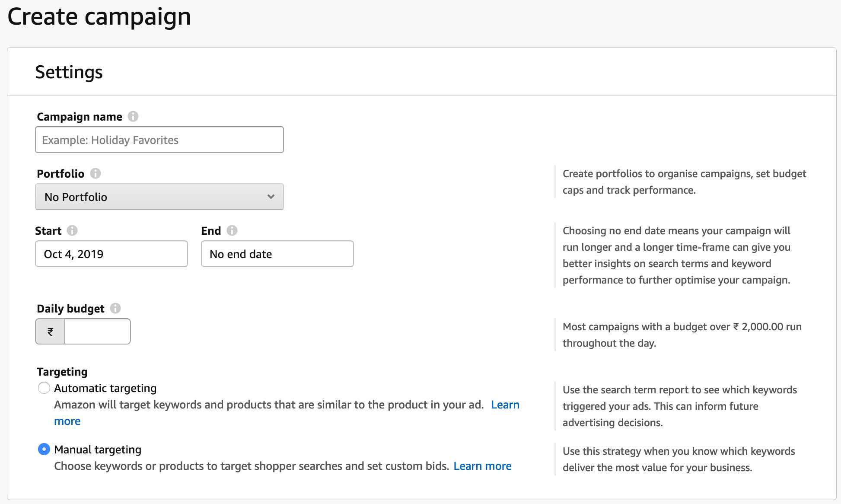The image size is (841, 504).
Task: Click the Daily budget info icon
Action: (115, 308)
